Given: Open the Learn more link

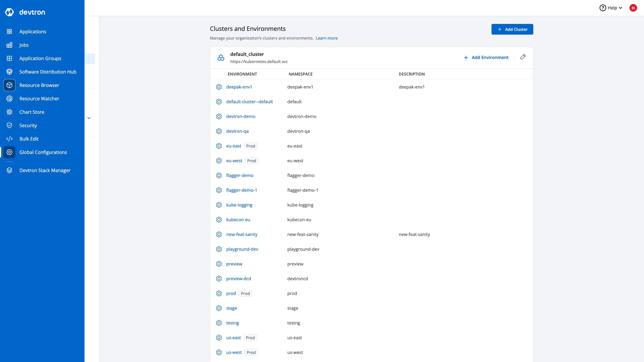Looking at the screenshot, I should (326, 38).
